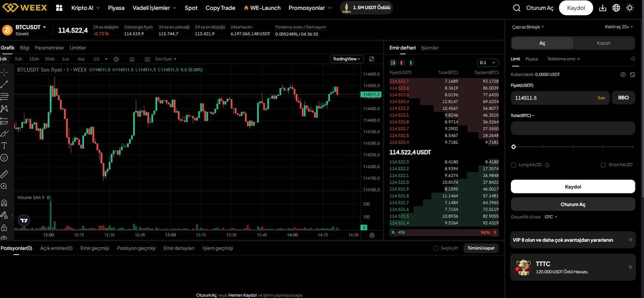The image size is (644, 298).
Task: Enable the Short KA/ZD checkbox
Action: (x=603, y=165)
